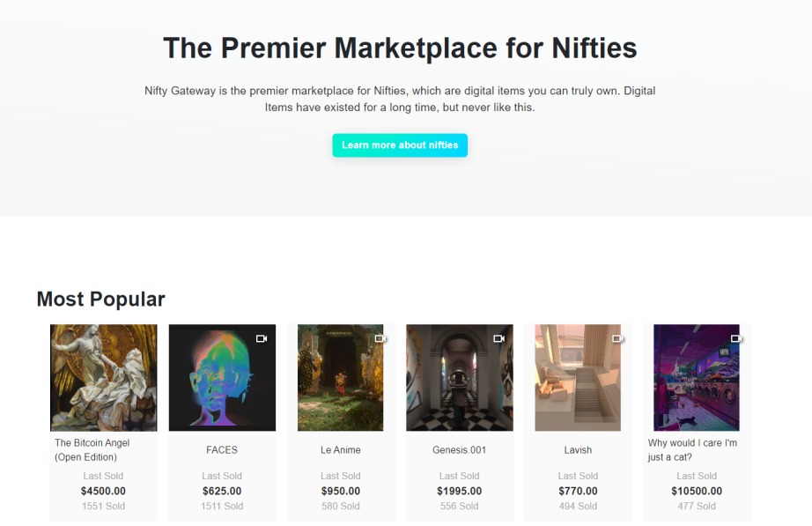The image size is (812, 526).
Task: Click Learn more about nifties button
Action: tap(400, 145)
